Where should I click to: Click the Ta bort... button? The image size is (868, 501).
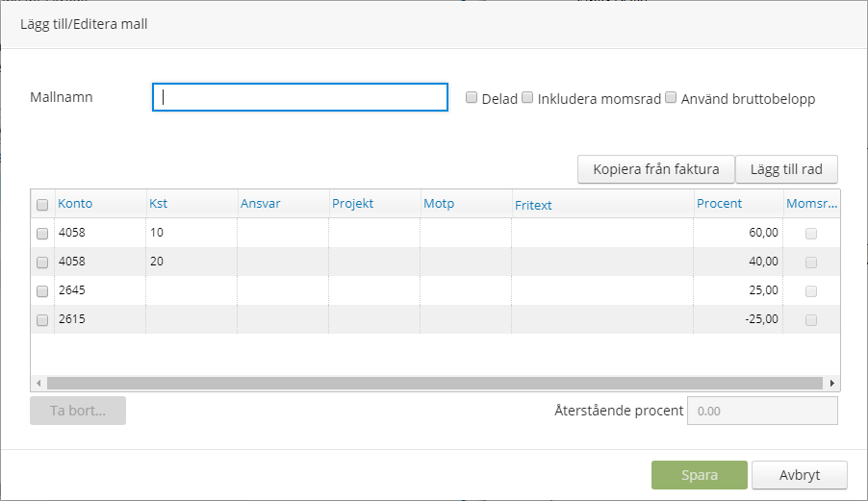tap(78, 411)
